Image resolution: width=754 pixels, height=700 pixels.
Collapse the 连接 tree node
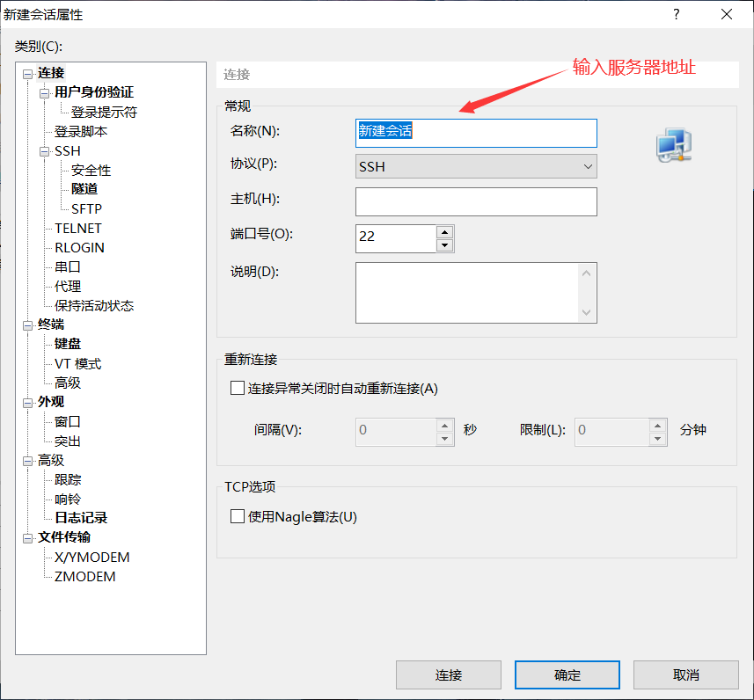(x=28, y=73)
